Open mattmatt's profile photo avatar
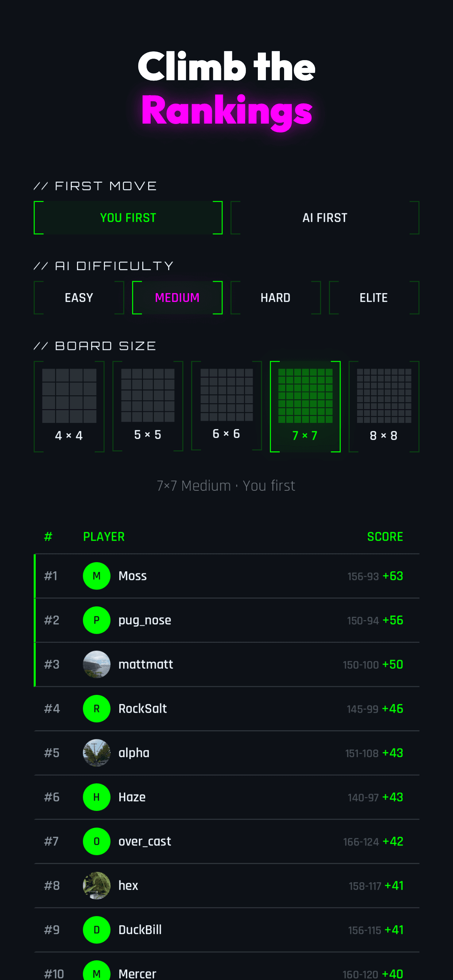This screenshot has width=453, height=980. coord(97,664)
